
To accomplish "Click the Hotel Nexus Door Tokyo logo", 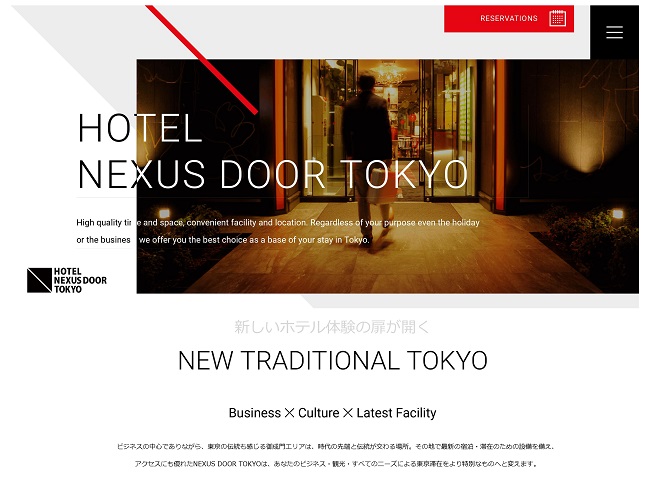I will [x=67, y=281].
